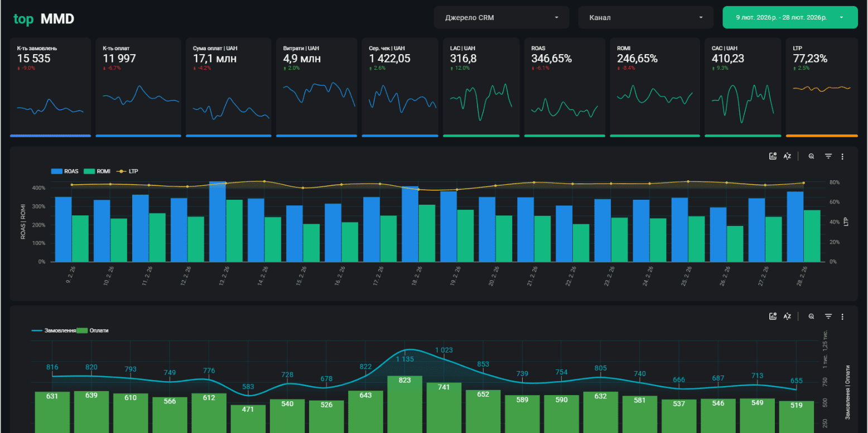The height and width of the screenshot is (433, 868).
Task: Open three-dot more options on ROAS chart
Action: pos(842,156)
